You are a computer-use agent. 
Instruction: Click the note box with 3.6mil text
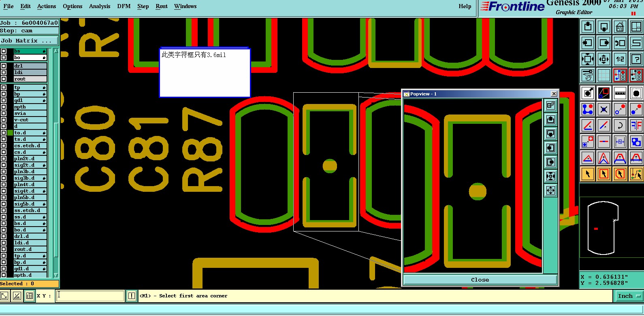pos(205,73)
